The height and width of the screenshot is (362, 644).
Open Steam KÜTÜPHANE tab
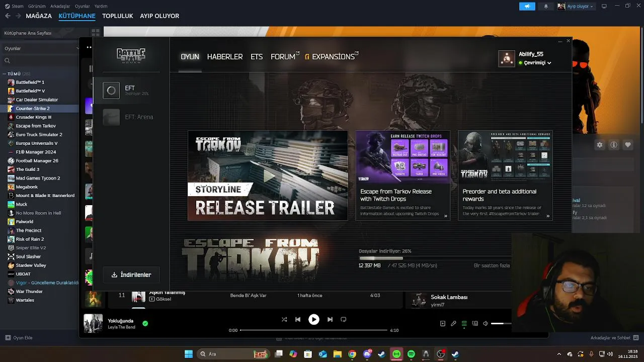click(77, 16)
